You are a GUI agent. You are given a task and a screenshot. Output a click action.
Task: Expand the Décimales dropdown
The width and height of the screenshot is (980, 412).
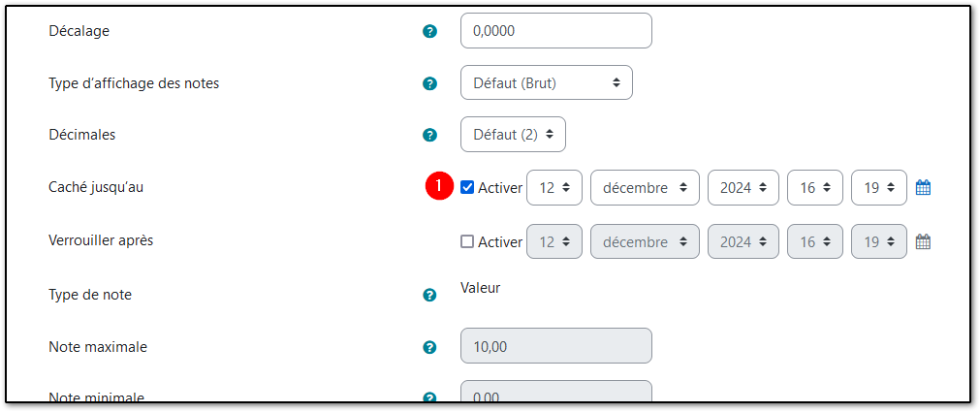pyautogui.click(x=513, y=135)
